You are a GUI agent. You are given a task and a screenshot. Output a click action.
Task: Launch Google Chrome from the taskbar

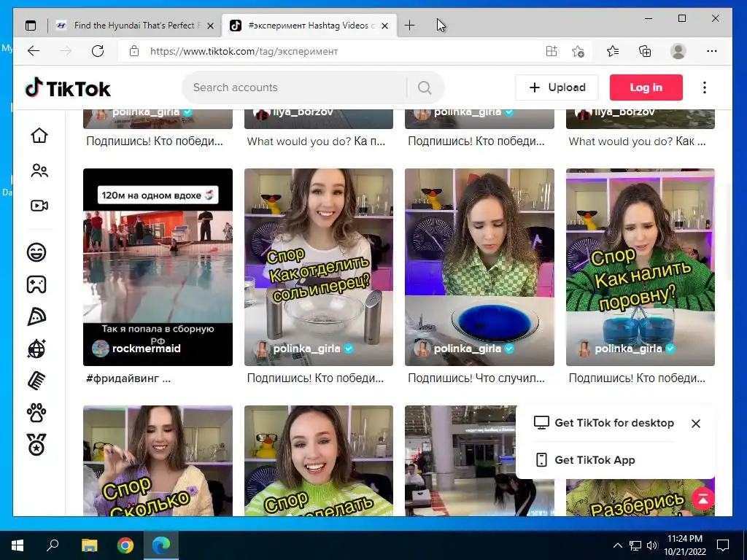tap(125, 545)
